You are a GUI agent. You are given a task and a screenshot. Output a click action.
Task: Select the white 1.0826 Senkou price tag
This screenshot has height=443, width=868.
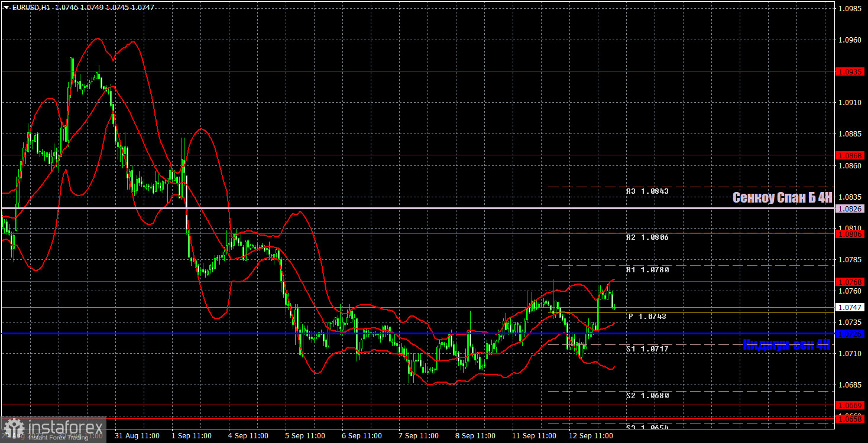[x=851, y=209]
